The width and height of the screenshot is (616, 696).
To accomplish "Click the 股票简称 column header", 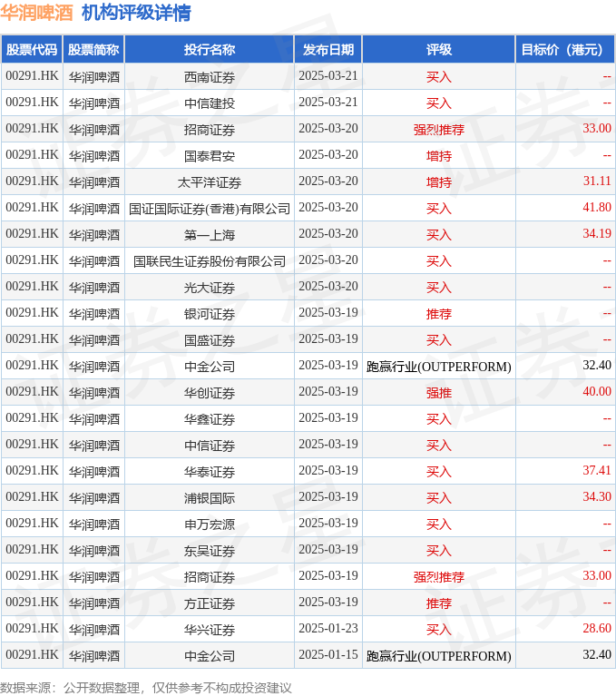I will point(93,50).
